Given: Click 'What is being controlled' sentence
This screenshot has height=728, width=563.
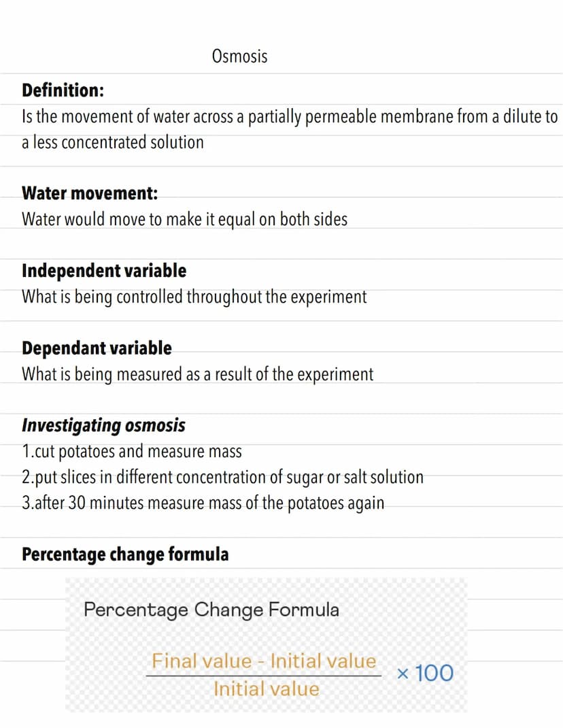Looking at the screenshot, I should pyautogui.click(x=194, y=297).
